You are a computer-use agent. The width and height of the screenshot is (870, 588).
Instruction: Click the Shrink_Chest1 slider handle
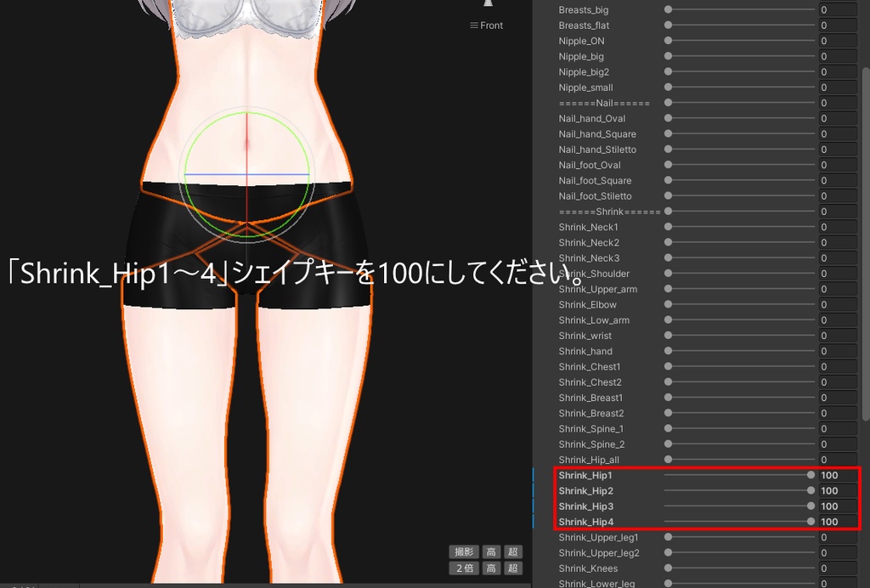tap(668, 367)
